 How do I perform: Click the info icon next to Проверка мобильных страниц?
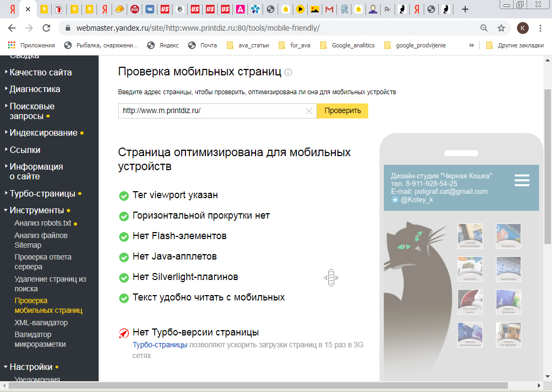tap(288, 73)
